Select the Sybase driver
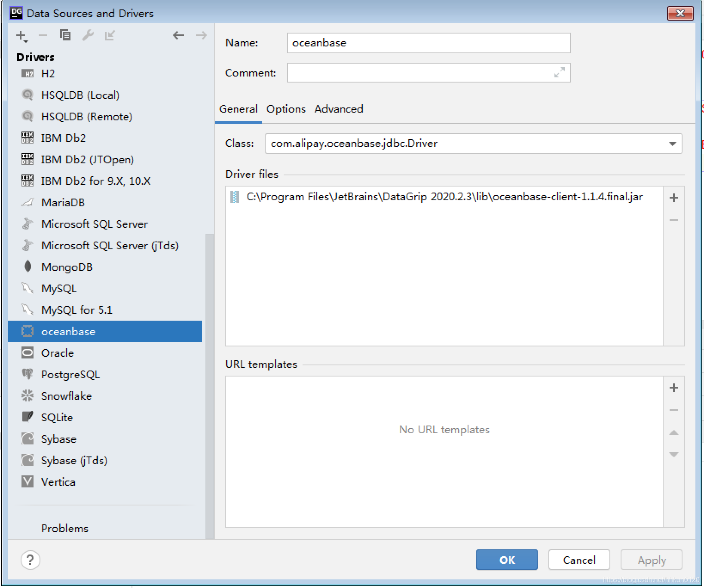The width and height of the screenshot is (704, 588). click(x=105, y=439)
